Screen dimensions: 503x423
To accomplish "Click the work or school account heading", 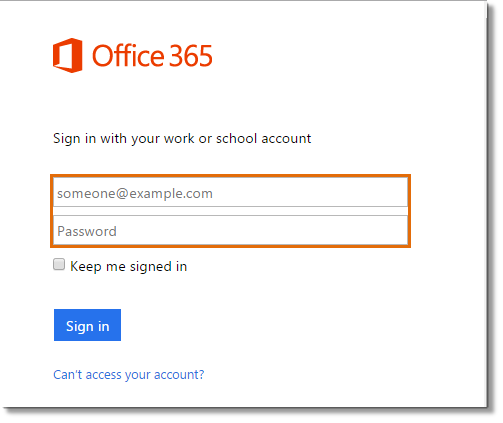I will point(182,138).
